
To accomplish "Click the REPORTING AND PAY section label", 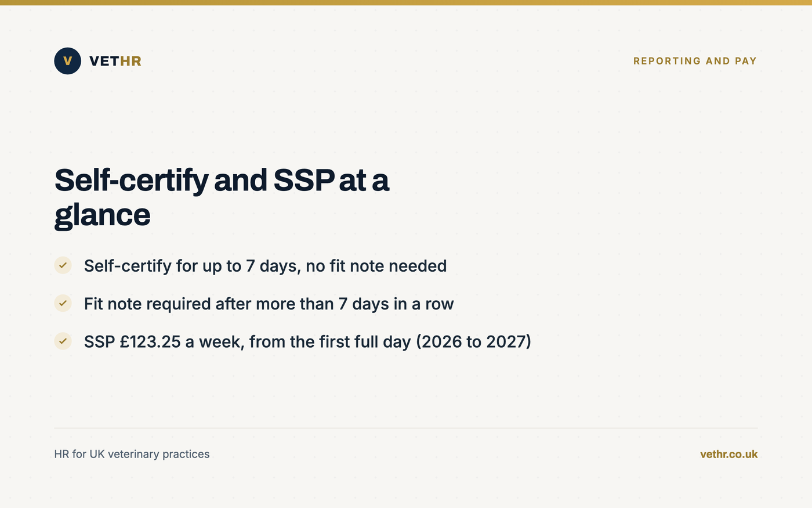I will (x=695, y=61).
